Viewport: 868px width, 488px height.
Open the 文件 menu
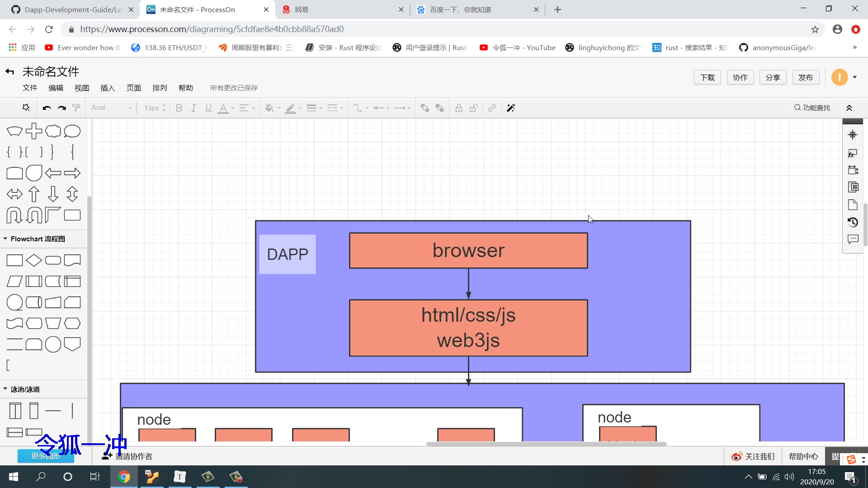pos(30,88)
